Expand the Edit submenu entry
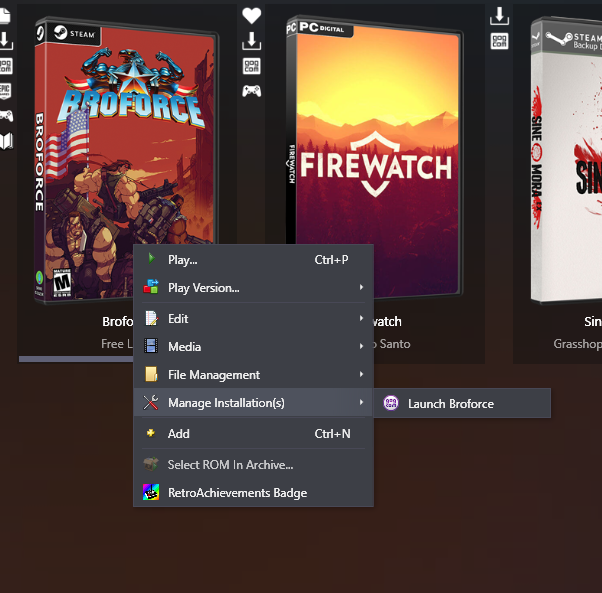This screenshot has height=593, width=602. pyautogui.click(x=253, y=319)
